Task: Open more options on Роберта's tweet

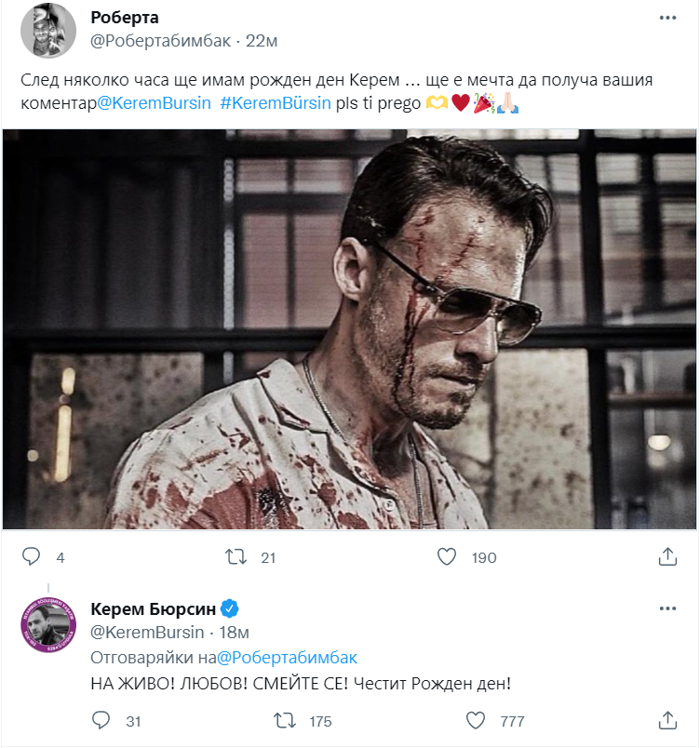Action: pyautogui.click(x=667, y=18)
